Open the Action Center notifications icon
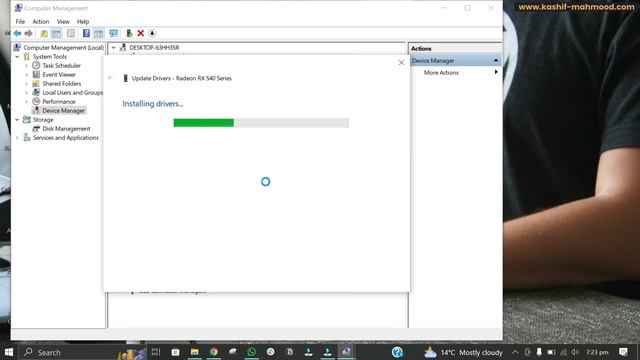Screen dimensions: 640x360 623,352
